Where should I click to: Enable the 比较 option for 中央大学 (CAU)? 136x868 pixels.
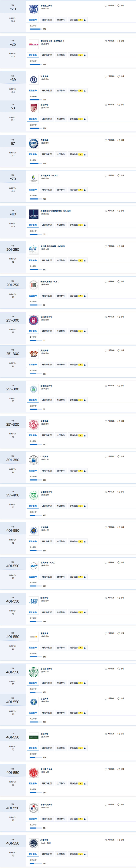pos(119,562)
